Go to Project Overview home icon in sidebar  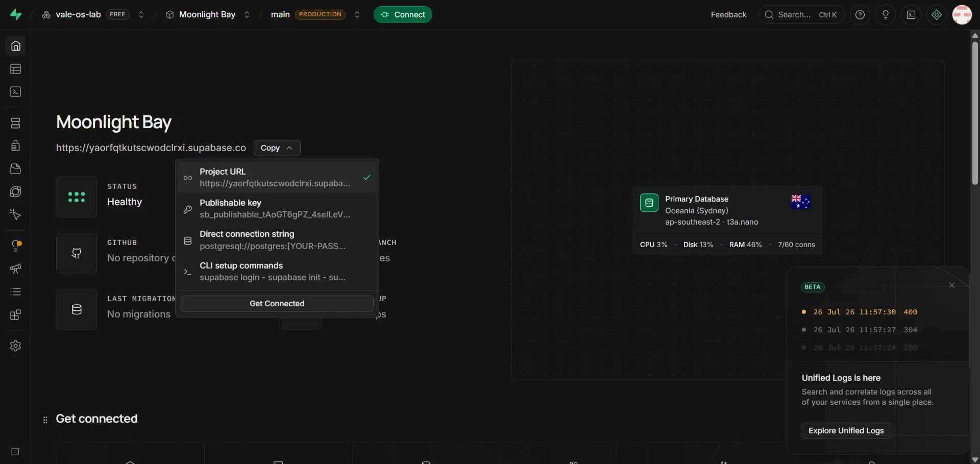click(16, 46)
